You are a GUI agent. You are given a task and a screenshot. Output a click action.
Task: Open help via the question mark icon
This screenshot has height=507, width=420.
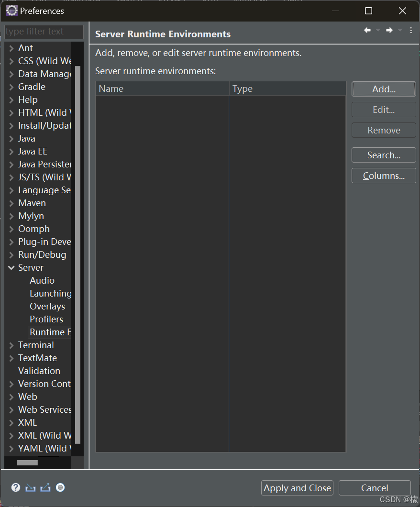16,487
